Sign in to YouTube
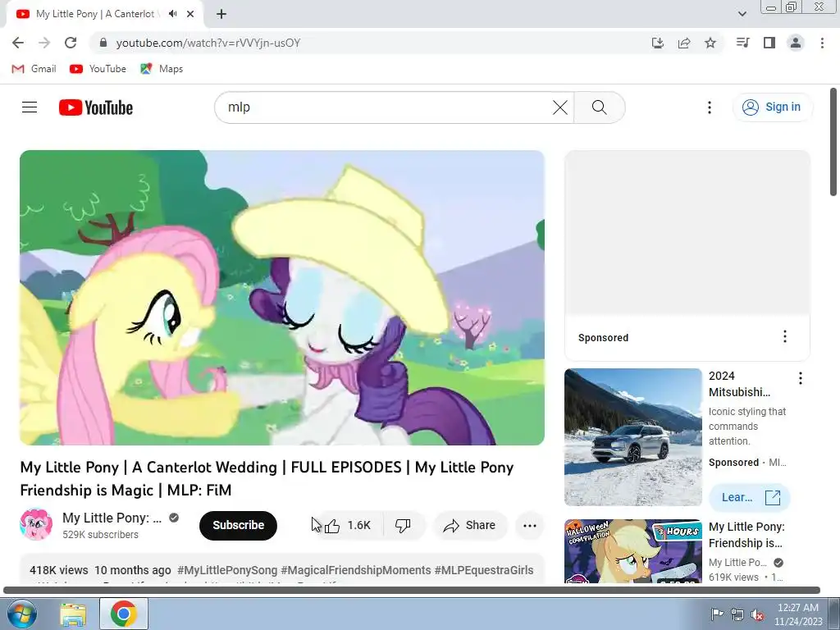The image size is (840, 630). click(772, 107)
